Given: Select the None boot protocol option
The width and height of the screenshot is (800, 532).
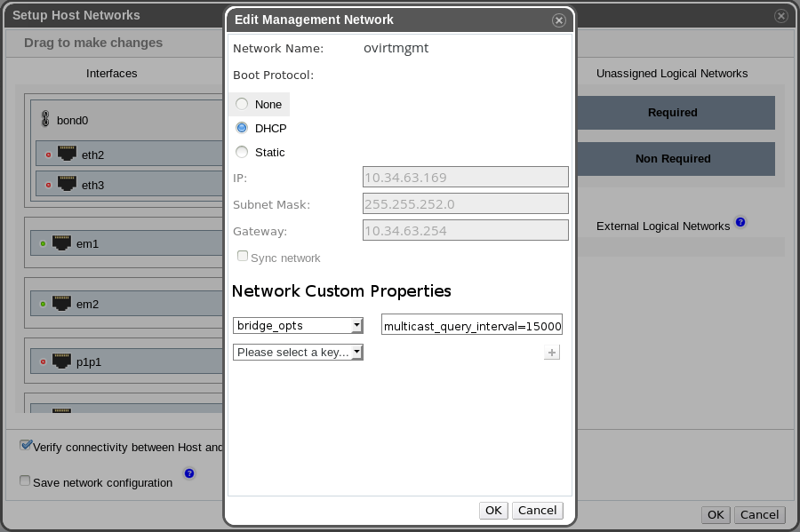Looking at the screenshot, I should (x=242, y=104).
